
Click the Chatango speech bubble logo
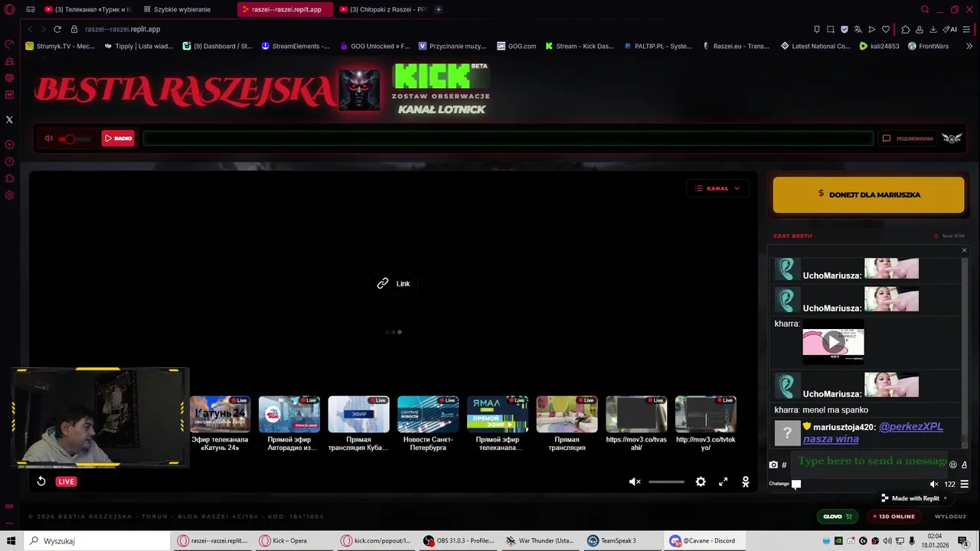[796, 484]
